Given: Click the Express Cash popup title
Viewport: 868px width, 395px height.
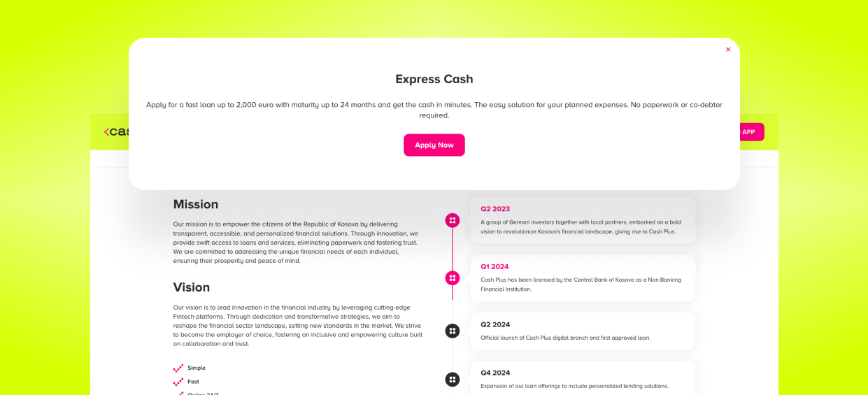Looking at the screenshot, I should (434, 79).
